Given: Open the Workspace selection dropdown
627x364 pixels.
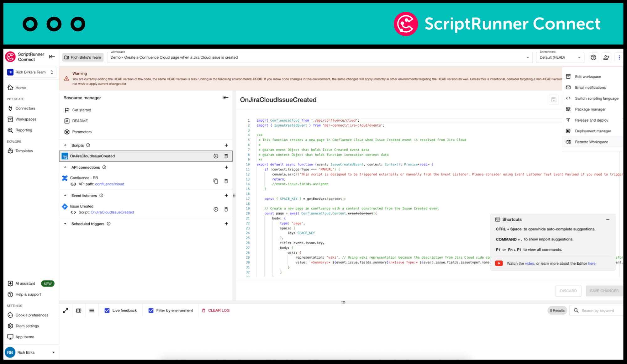Looking at the screenshot, I should point(320,57).
